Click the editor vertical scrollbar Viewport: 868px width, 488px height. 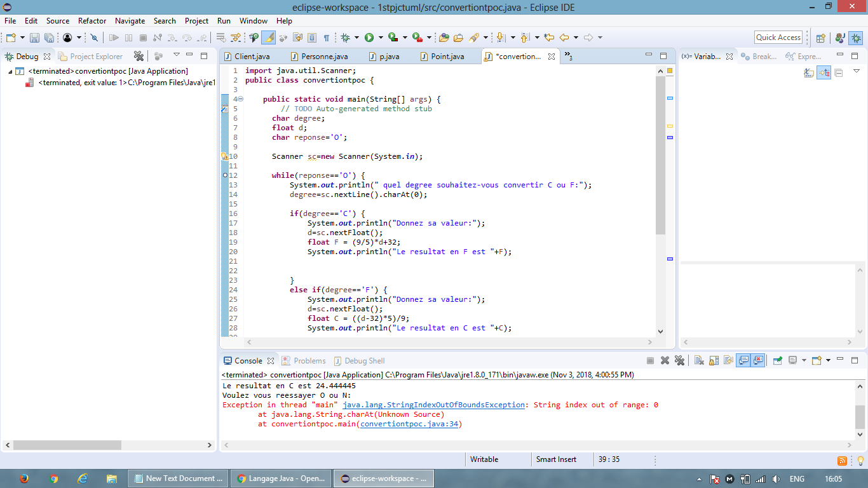tap(660, 155)
